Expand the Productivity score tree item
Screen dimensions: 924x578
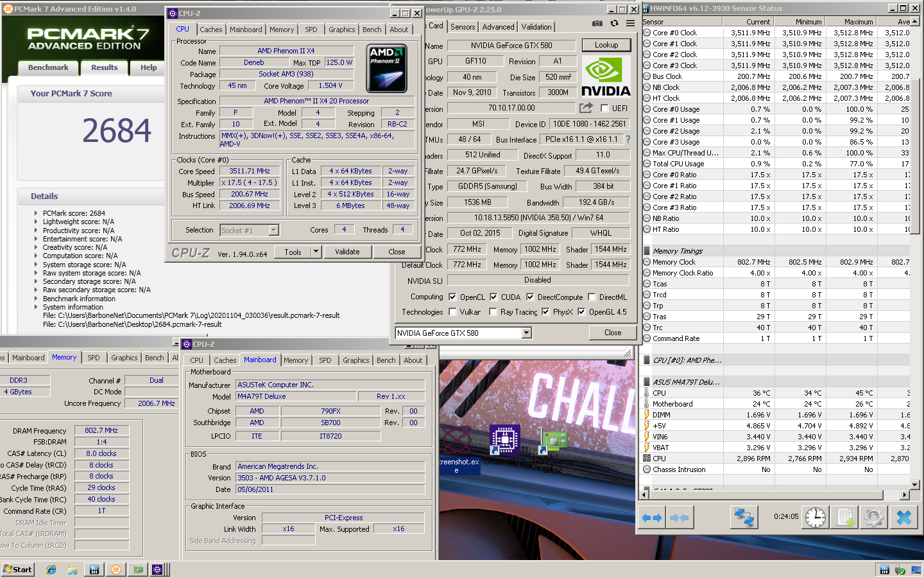click(x=36, y=231)
